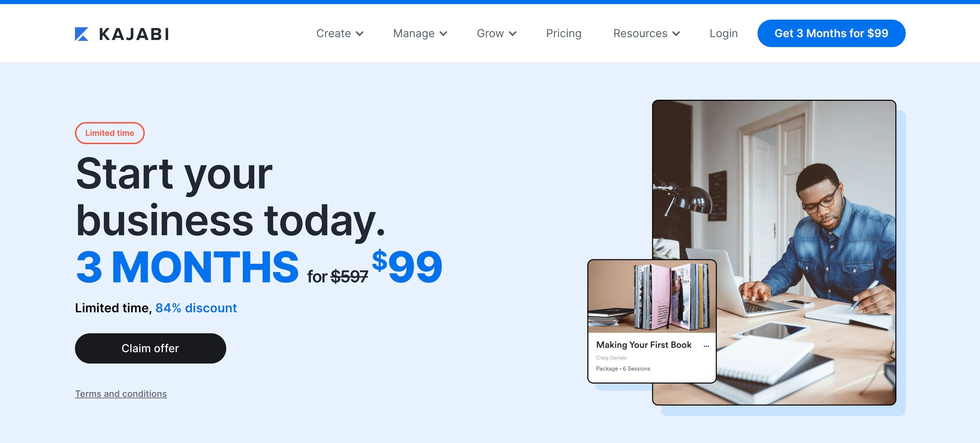
Task: Open the Login page
Action: (x=723, y=33)
